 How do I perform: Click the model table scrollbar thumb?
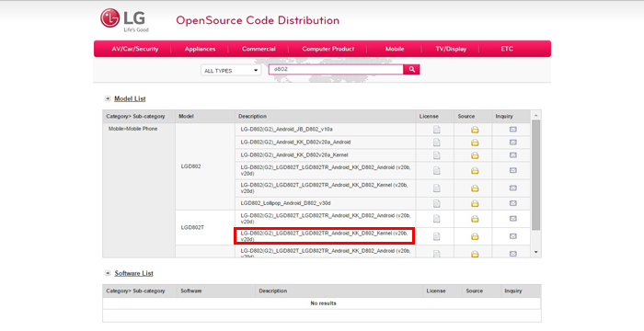[x=536, y=176]
